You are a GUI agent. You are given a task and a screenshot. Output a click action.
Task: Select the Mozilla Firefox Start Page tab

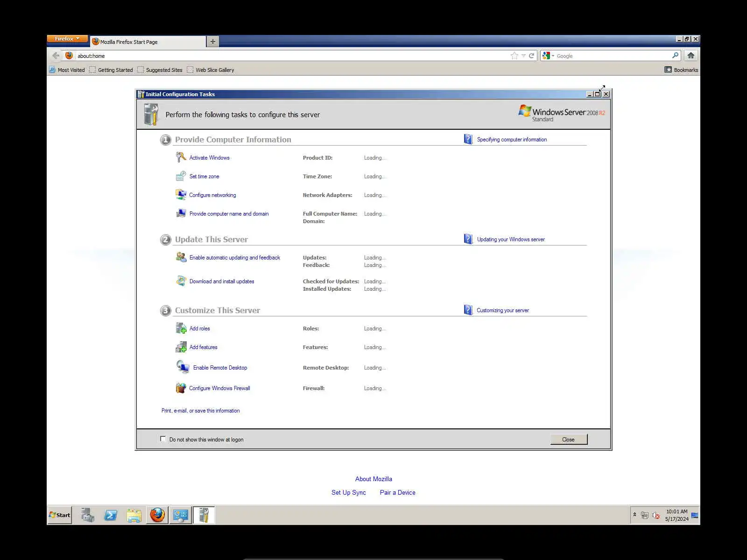pyautogui.click(x=148, y=42)
